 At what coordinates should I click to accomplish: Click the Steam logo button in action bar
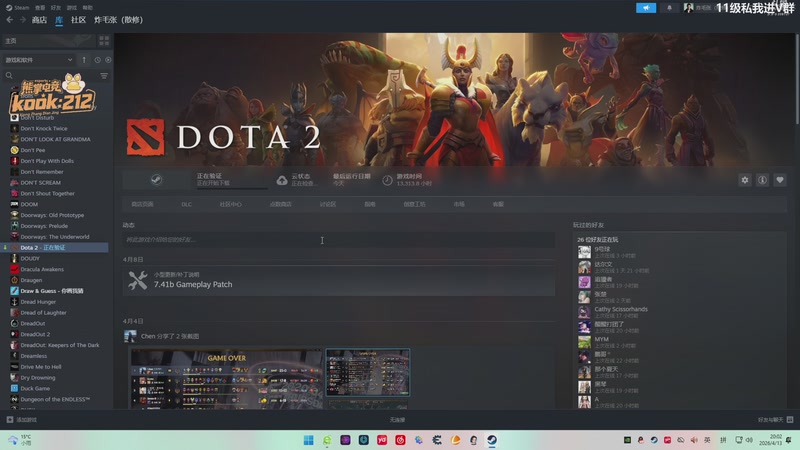pos(156,180)
